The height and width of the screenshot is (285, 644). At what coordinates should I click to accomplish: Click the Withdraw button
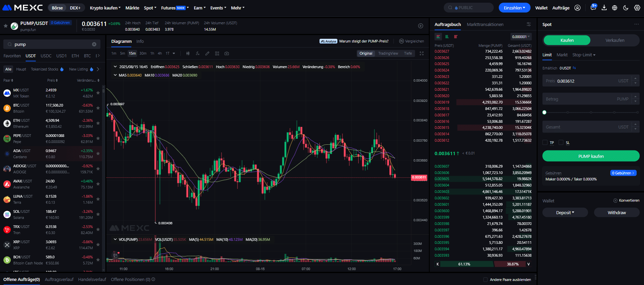point(617,212)
